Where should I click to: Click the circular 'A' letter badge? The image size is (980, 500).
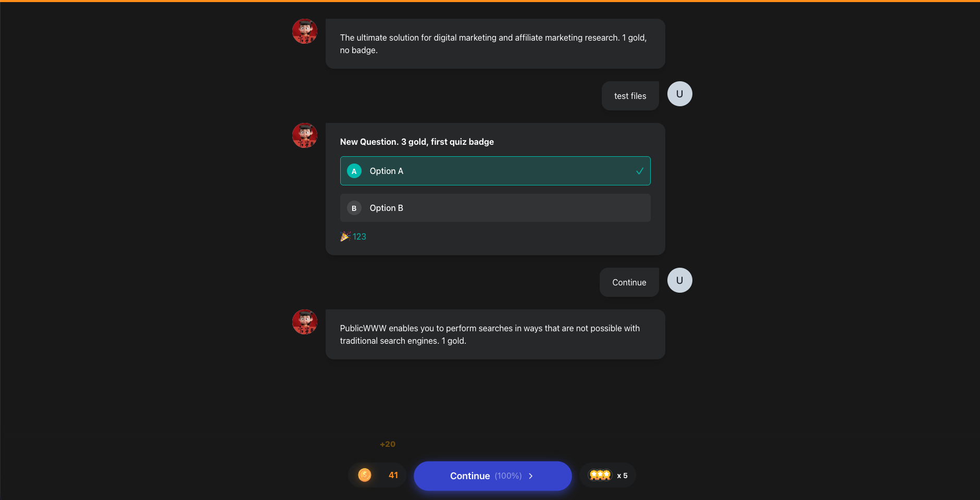354,171
